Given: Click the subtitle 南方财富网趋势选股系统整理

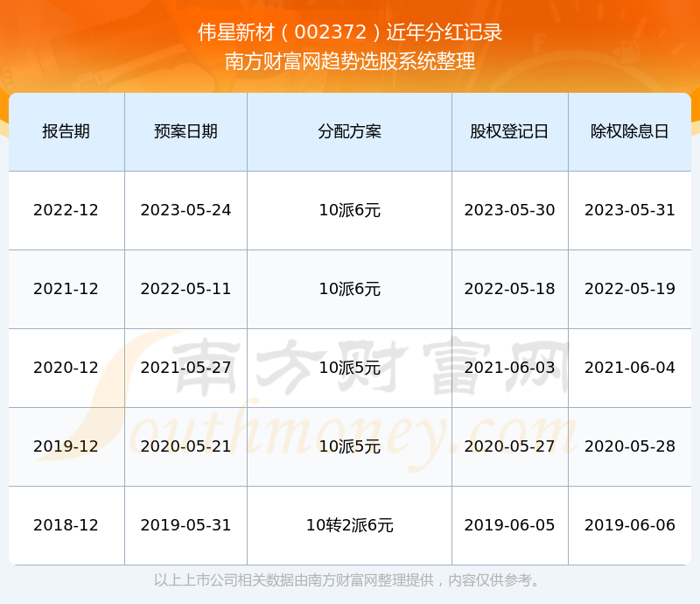Looking at the screenshot, I should 350,61.
